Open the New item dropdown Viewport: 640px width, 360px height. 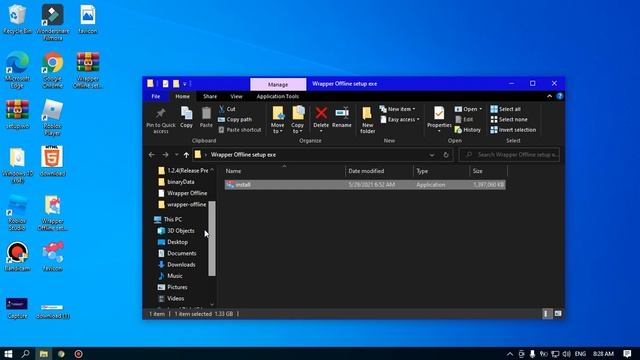coord(398,109)
